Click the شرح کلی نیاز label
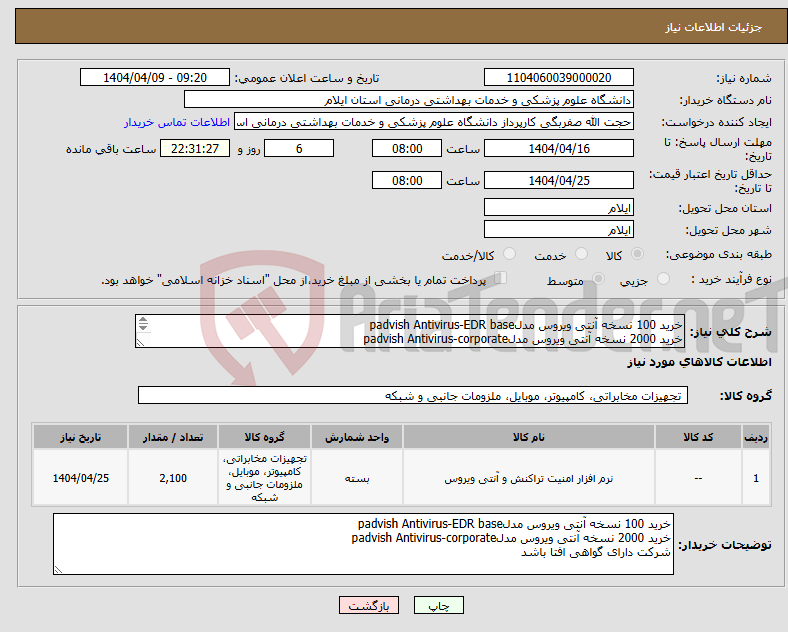 [x=730, y=332]
